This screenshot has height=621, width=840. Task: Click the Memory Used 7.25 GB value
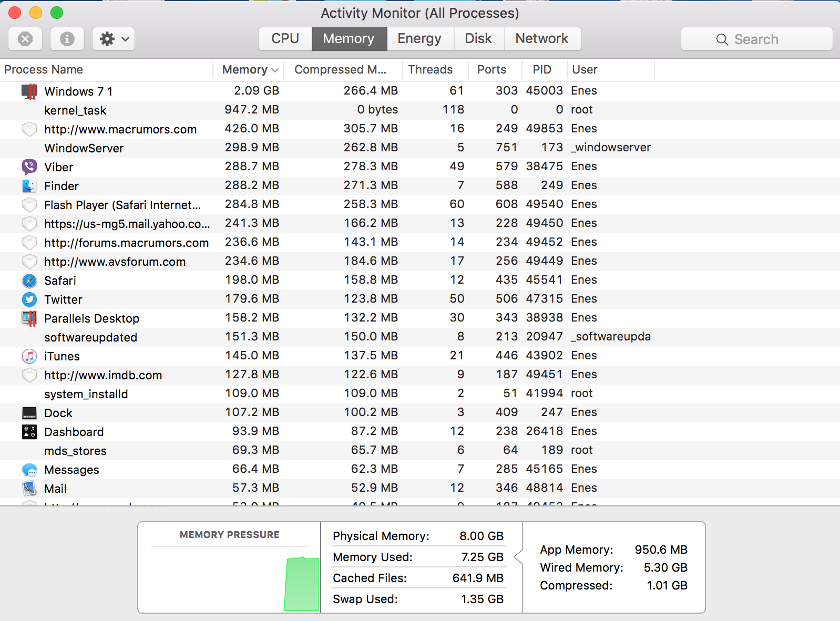click(x=483, y=557)
